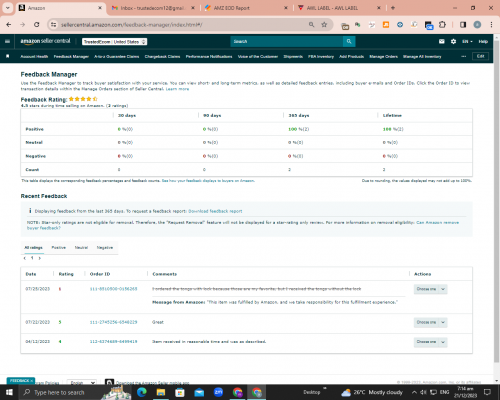
Task: Click the browser forward arrow
Action: pyautogui.click(x=22, y=25)
